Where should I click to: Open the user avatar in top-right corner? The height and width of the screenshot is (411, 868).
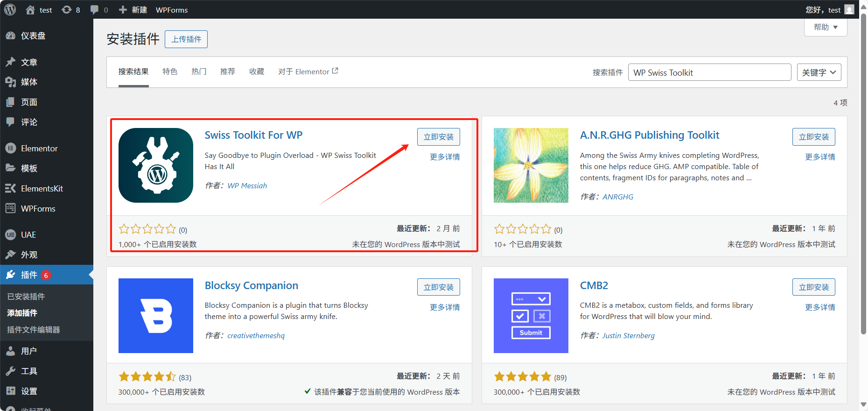(x=849, y=10)
